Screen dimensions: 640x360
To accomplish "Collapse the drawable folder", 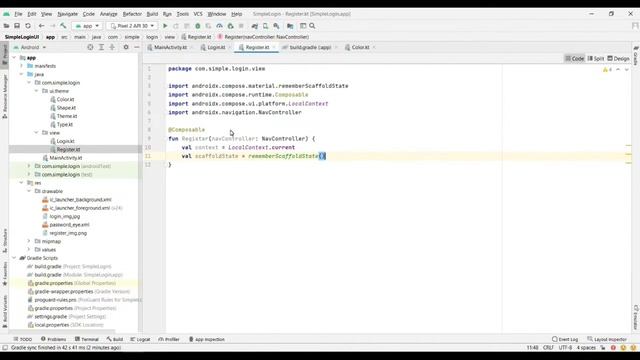I will pos(29,191).
